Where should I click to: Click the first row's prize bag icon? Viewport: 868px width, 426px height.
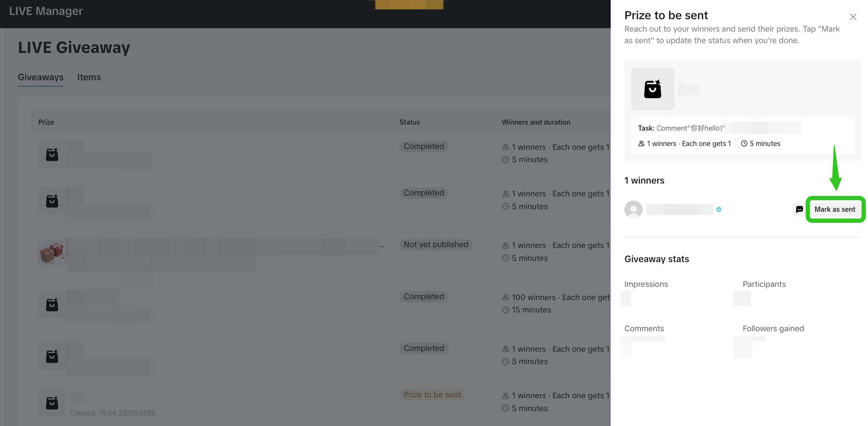pos(52,155)
